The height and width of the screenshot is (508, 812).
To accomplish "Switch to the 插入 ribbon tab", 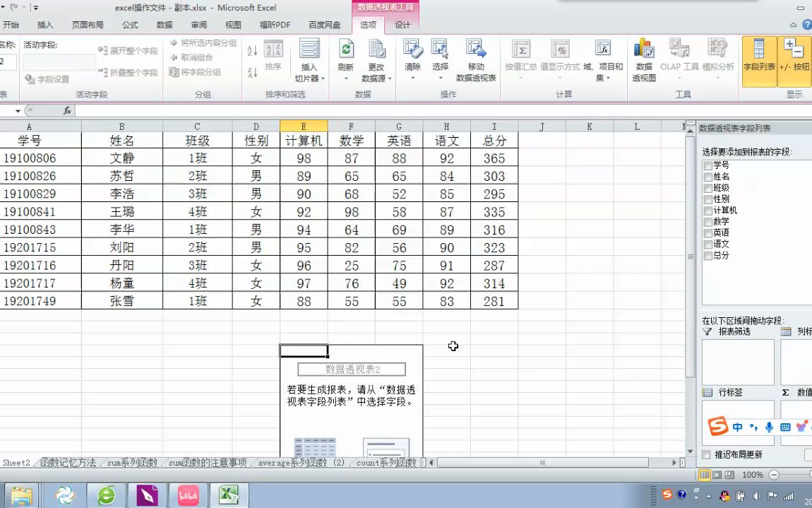I will (x=45, y=25).
